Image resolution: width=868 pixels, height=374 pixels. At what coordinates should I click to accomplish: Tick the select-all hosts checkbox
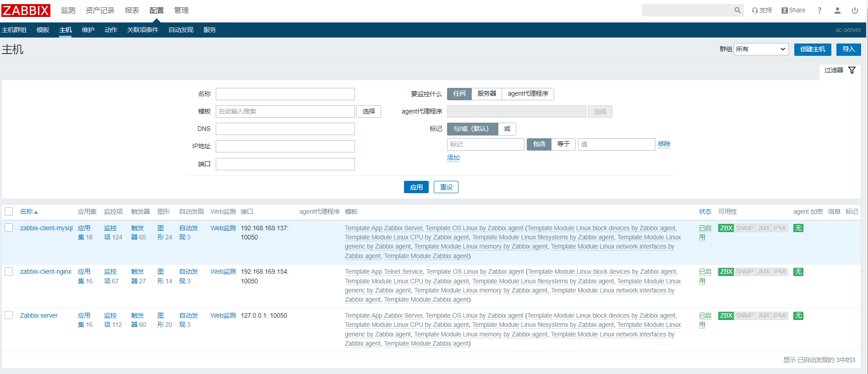coord(9,211)
